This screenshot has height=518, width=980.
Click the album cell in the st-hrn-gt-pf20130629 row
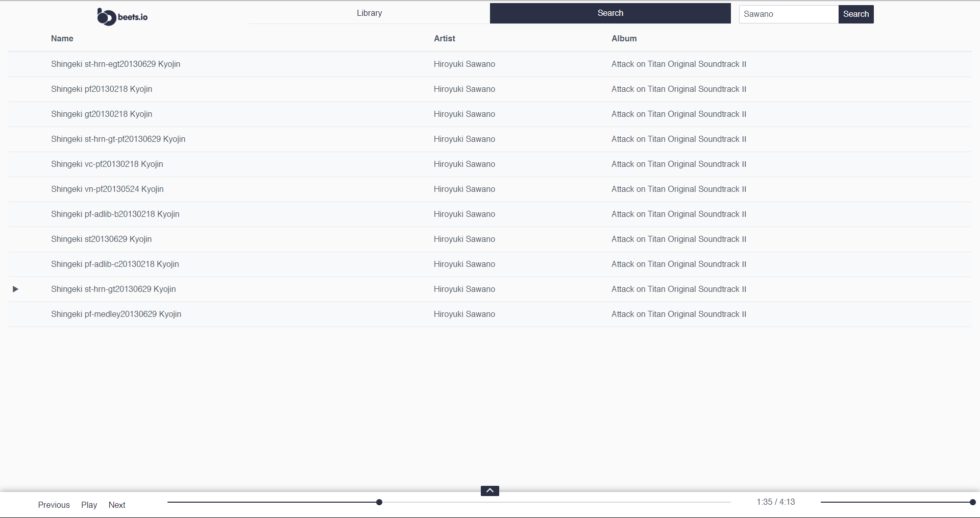coord(679,139)
